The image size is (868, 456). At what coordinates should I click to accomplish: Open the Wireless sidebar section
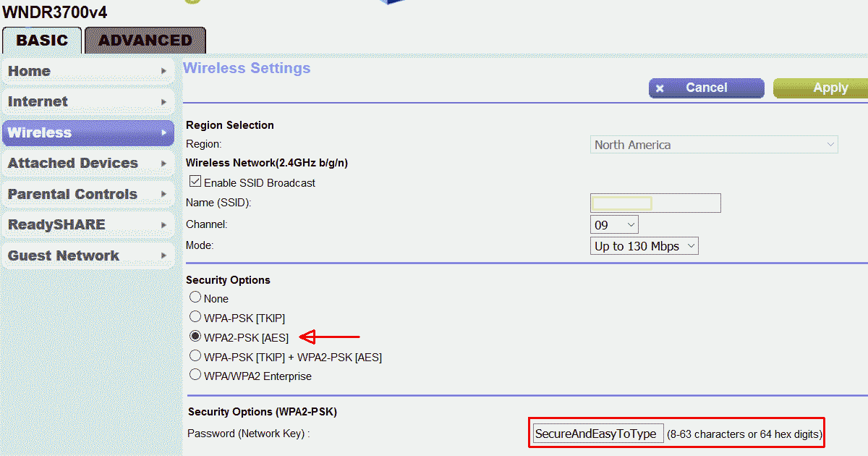coord(88,132)
